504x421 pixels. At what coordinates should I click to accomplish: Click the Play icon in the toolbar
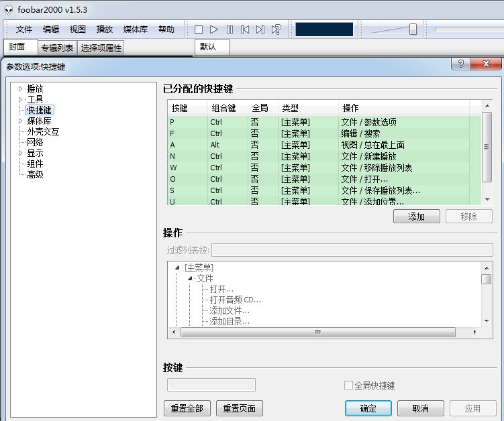[214, 29]
